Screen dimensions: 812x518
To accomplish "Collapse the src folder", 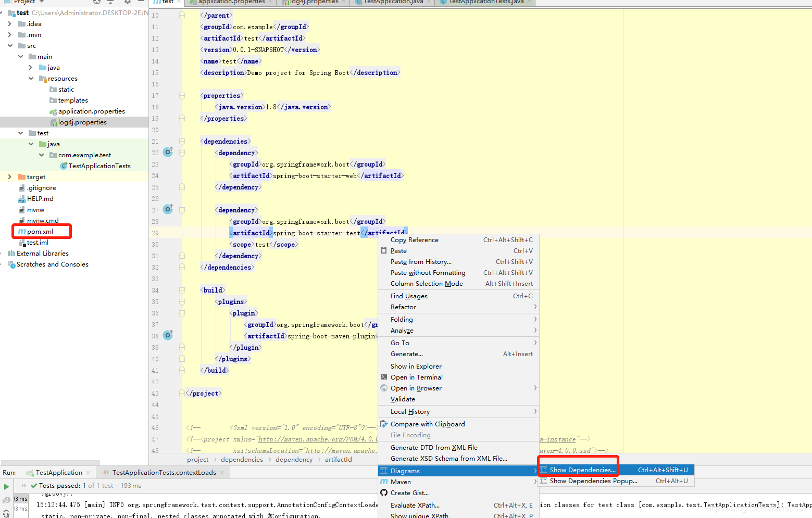I will (10, 46).
